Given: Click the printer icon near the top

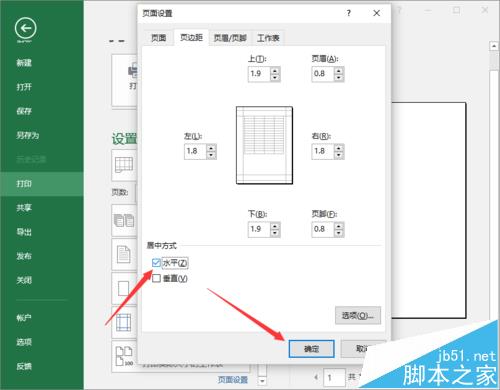Looking at the screenshot, I should [x=133, y=71].
